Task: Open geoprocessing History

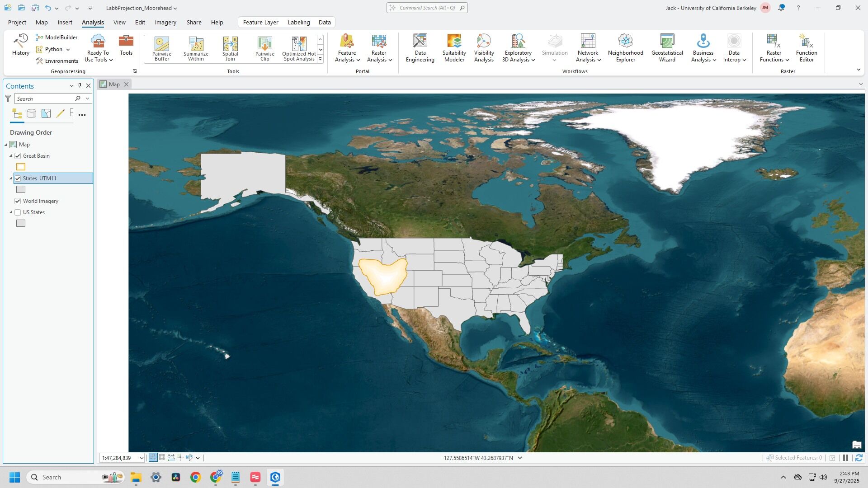Action: click(20, 45)
